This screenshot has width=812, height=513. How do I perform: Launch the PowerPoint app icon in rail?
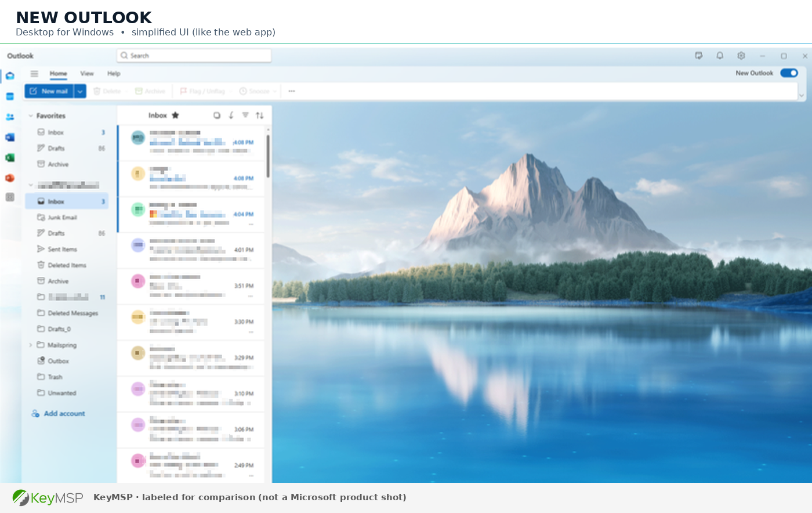pos(10,178)
